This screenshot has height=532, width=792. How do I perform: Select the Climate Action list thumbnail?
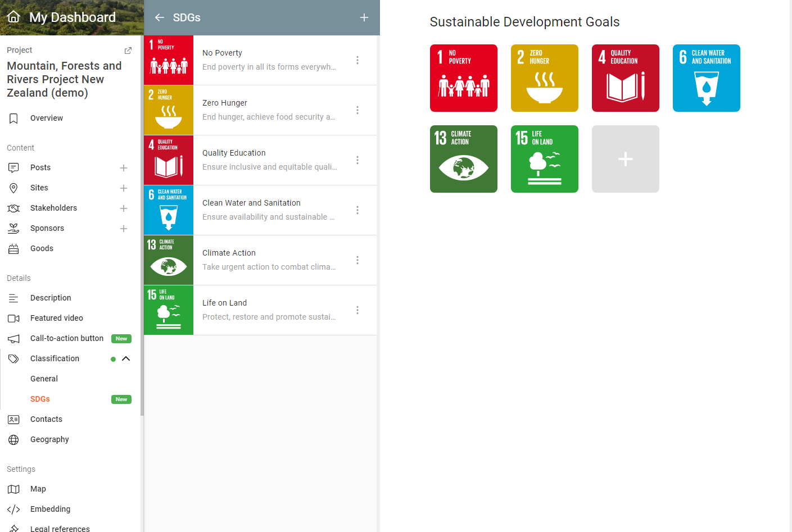(x=169, y=260)
